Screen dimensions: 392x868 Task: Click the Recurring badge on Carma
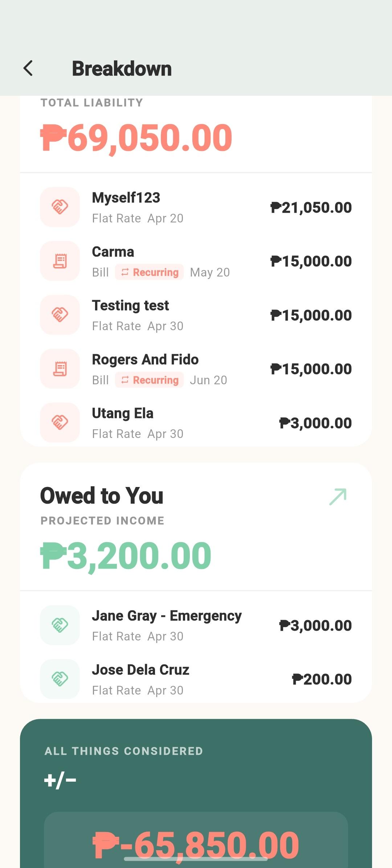pos(150,272)
